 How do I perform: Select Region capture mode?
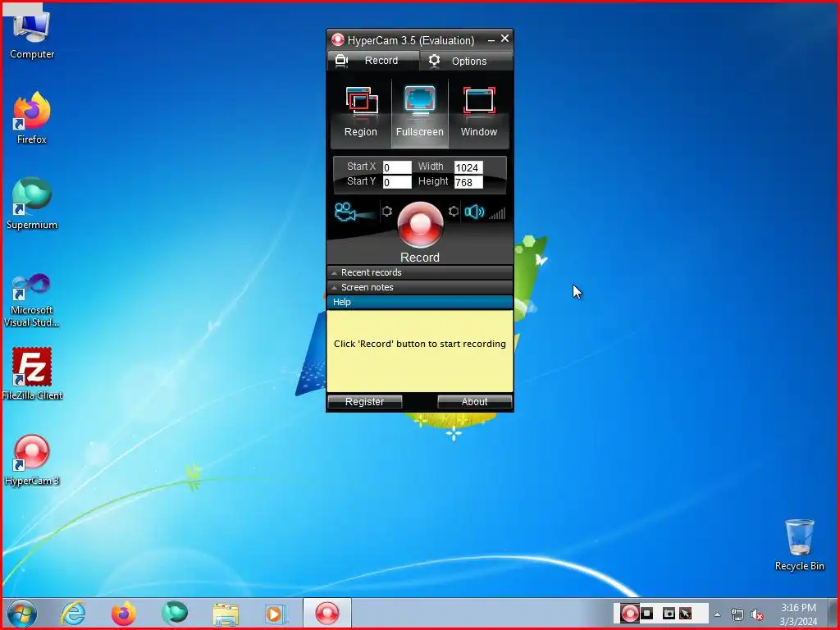[361, 112]
